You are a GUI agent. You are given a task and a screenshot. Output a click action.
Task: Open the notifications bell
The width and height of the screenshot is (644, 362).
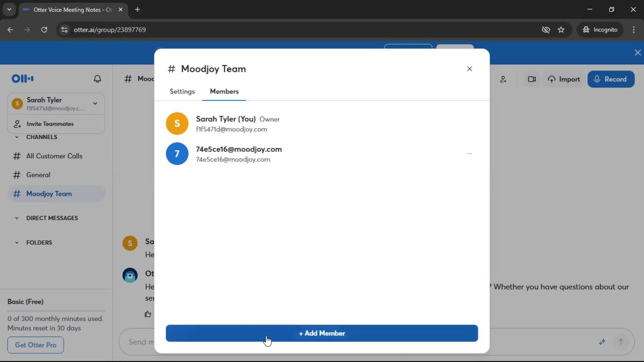point(97,79)
